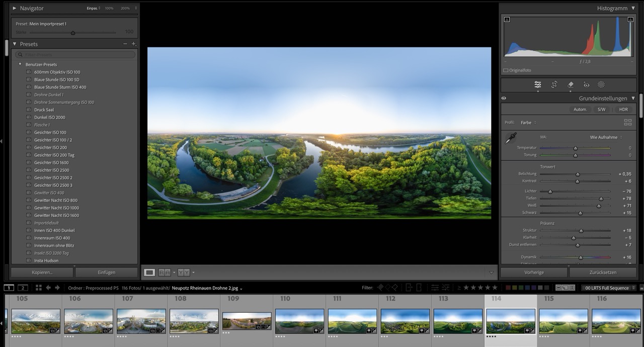Apply preset Blaue Stunde Sturm ISO 400
The height and width of the screenshot is (347, 644).
coord(60,87)
